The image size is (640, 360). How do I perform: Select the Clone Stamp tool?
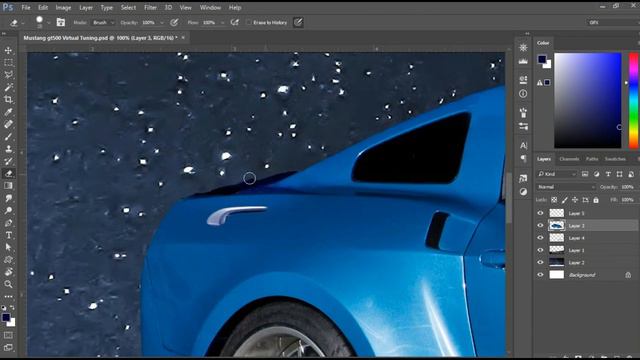pos(8,149)
